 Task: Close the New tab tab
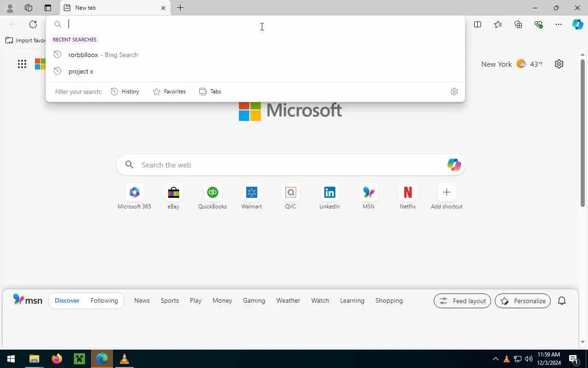163,8
